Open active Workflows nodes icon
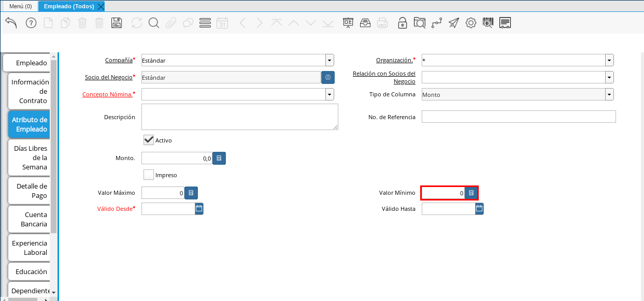The height and width of the screenshot is (301, 644). pyautogui.click(x=437, y=23)
